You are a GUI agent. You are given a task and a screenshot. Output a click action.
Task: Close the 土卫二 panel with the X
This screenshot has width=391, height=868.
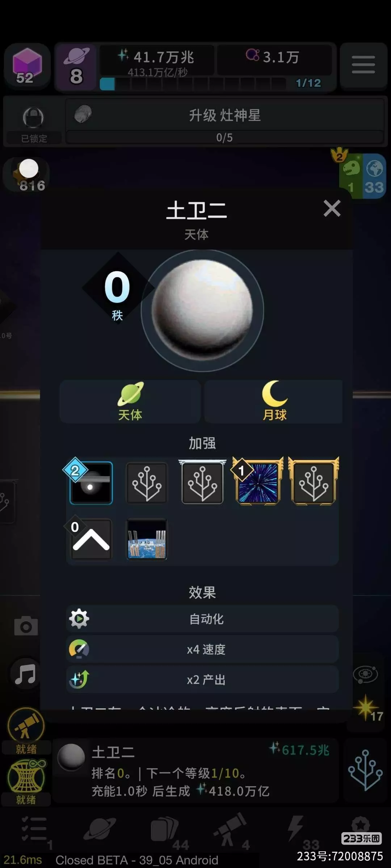[332, 209]
